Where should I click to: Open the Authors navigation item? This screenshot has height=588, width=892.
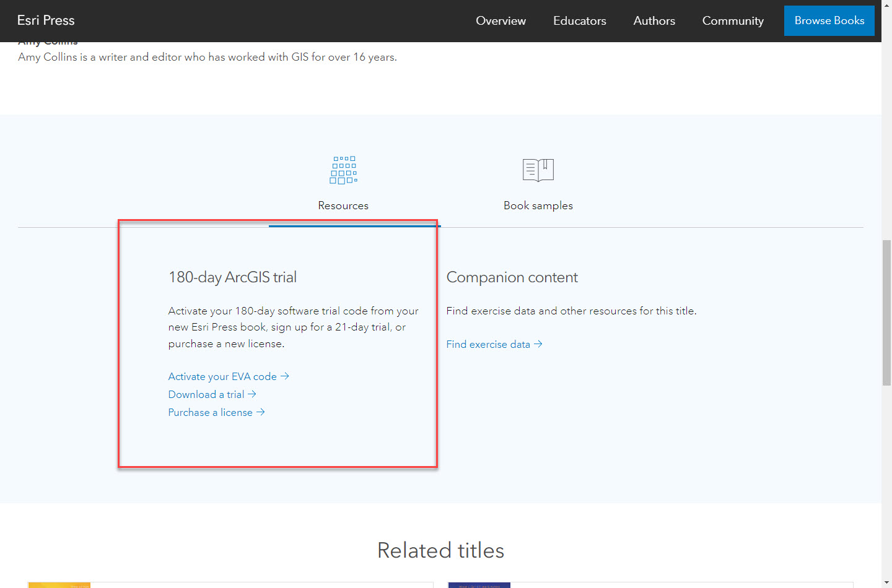[654, 21]
